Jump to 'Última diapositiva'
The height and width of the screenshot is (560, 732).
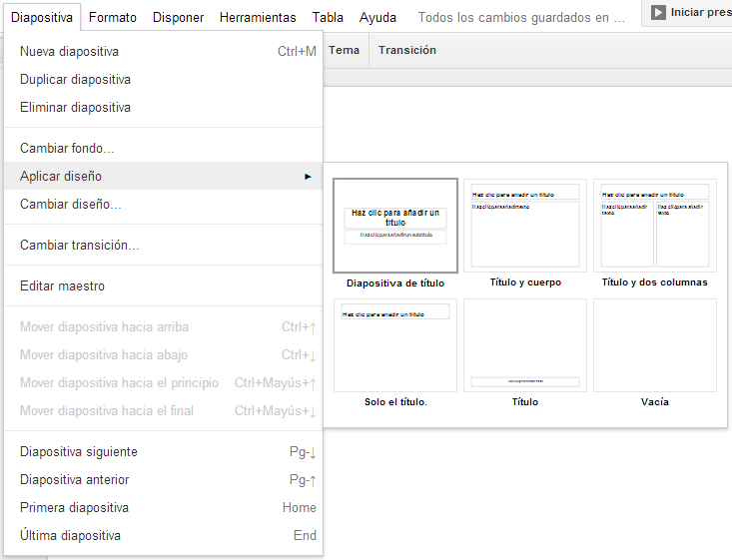click(x=70, y=536)
